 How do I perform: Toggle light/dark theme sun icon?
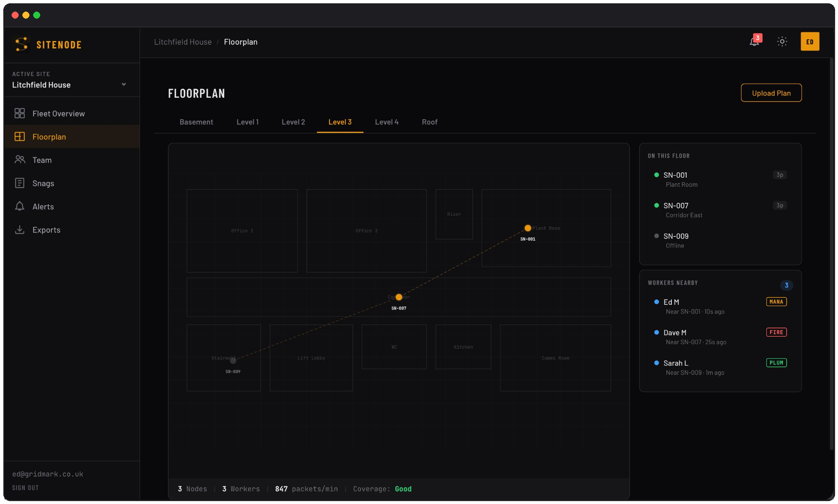pyautogui.click(x=782, y=41)
